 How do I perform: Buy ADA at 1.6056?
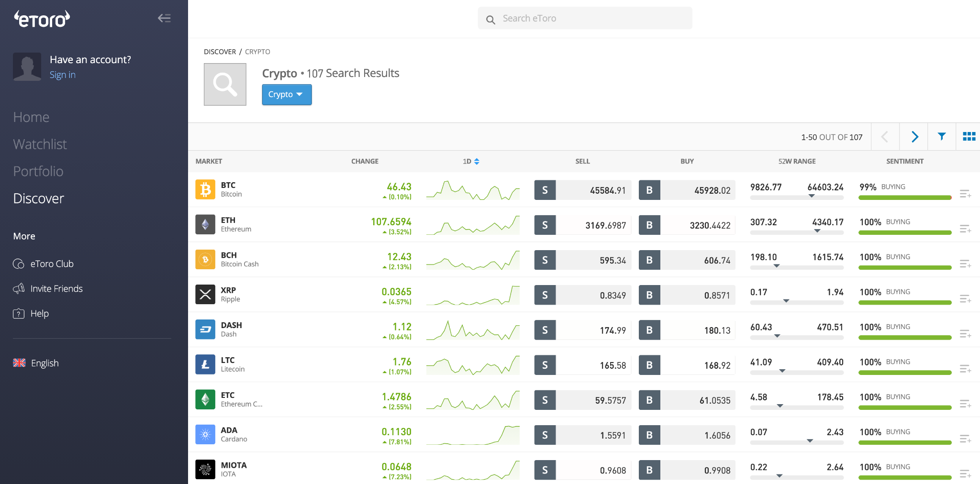[687, 435]
